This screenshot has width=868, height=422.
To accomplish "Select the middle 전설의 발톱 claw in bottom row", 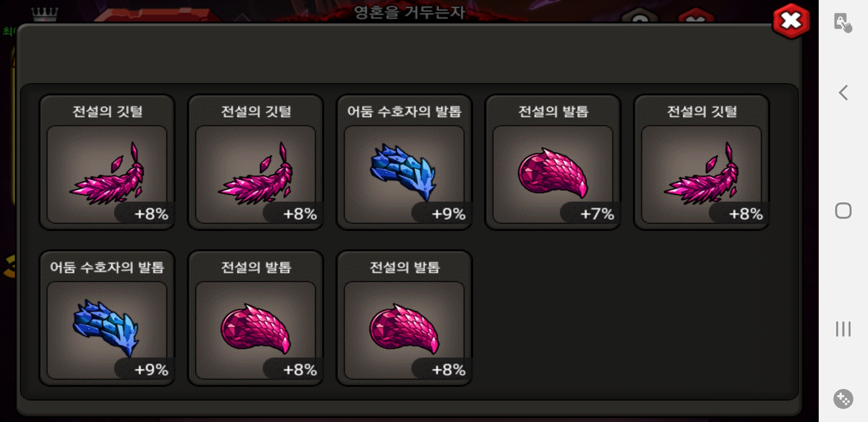I will pyautogui.click(x=256, y=318).
